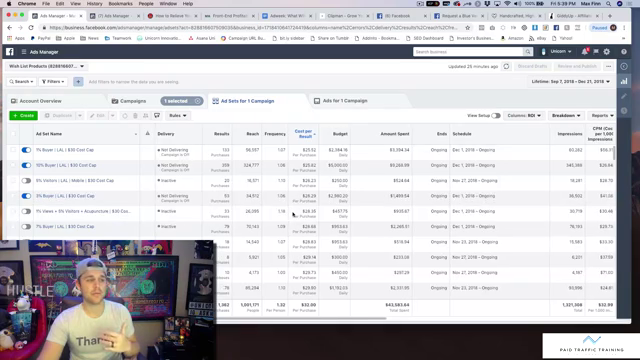Image resolution: width=640 pixels, height=360 pixels.
Task: Clear the 1 selected campaign filter
Action: click(x=198, y=101)
